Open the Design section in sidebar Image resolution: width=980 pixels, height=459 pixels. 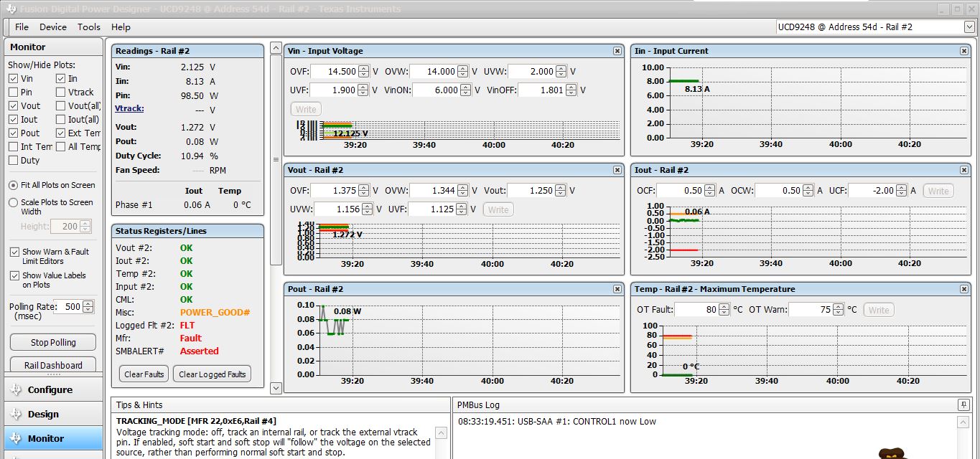coord(54,414)
